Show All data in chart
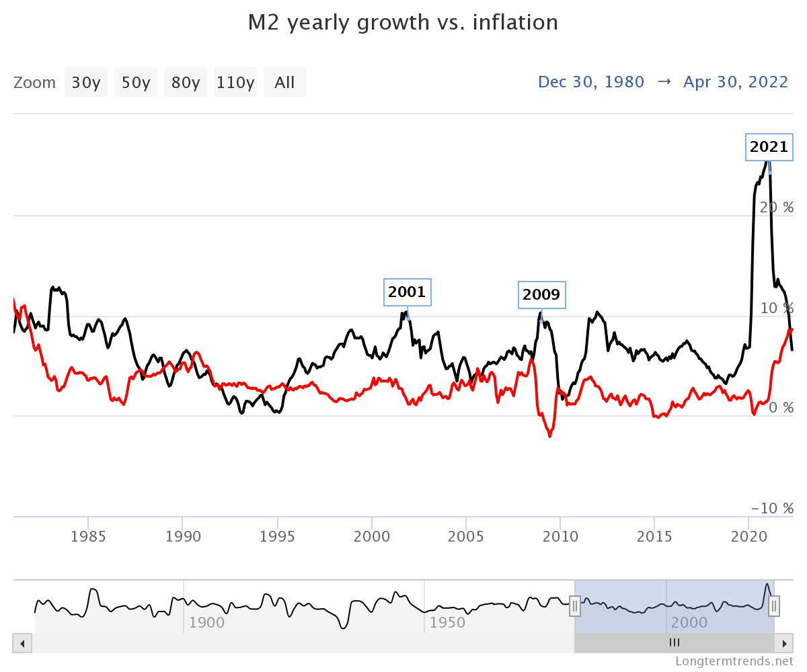This screenshot has width=807, height=672. click(x=284, y=83)
